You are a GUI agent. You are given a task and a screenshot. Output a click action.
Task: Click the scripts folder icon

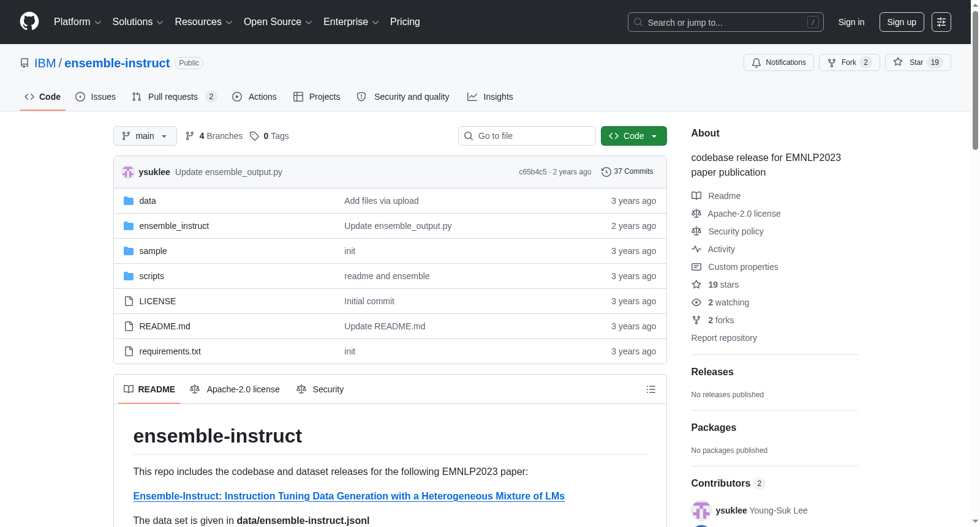(129, 276)
